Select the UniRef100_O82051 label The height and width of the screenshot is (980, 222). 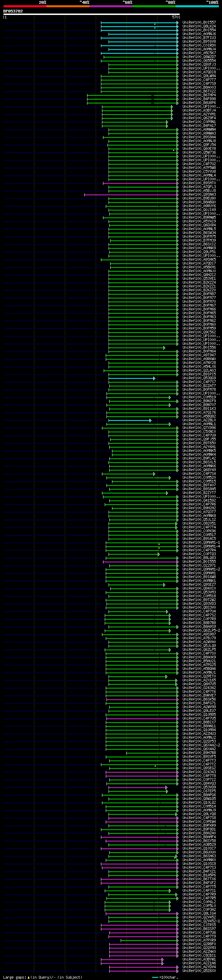tap(199, 523)
